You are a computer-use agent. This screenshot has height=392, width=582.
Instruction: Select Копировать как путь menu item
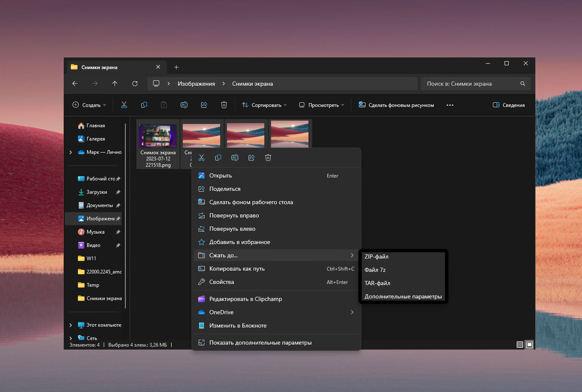tap(237, 269)
